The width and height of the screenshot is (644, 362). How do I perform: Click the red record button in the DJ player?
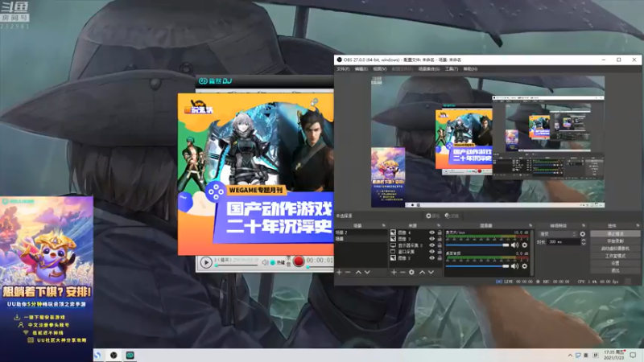(299, 261)
